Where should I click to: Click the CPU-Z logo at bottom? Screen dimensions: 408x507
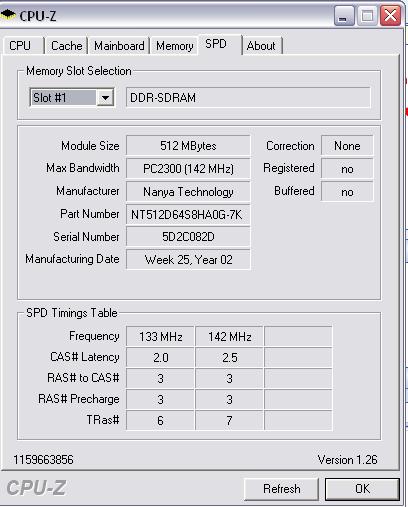[36, 488]
